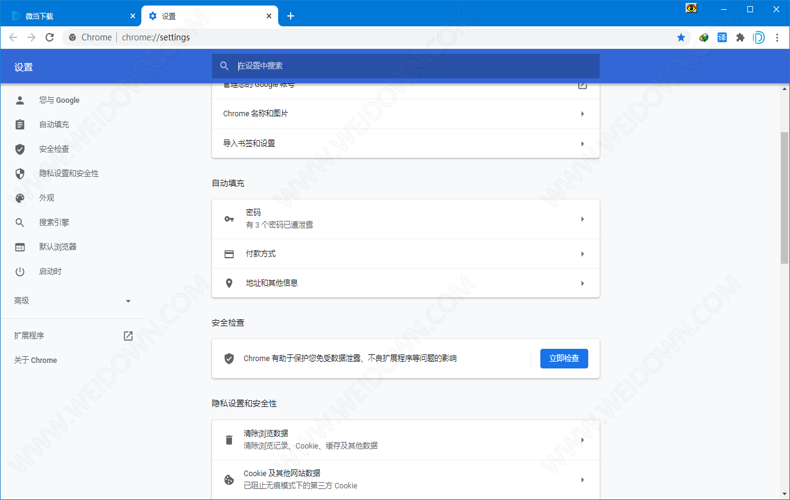Open new tab with plus icon

click(x=291, y=16)
